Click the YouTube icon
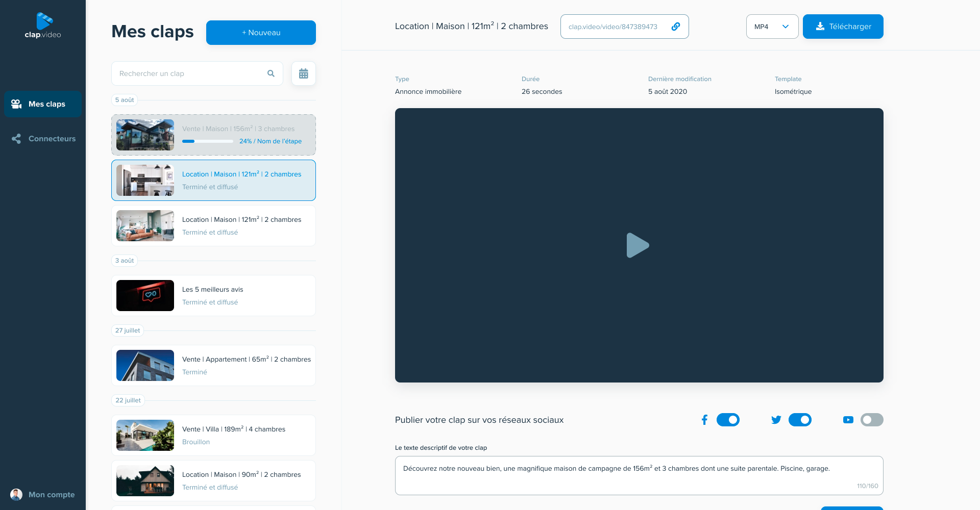Screen dimensions: 980x510 pos(848,420)
